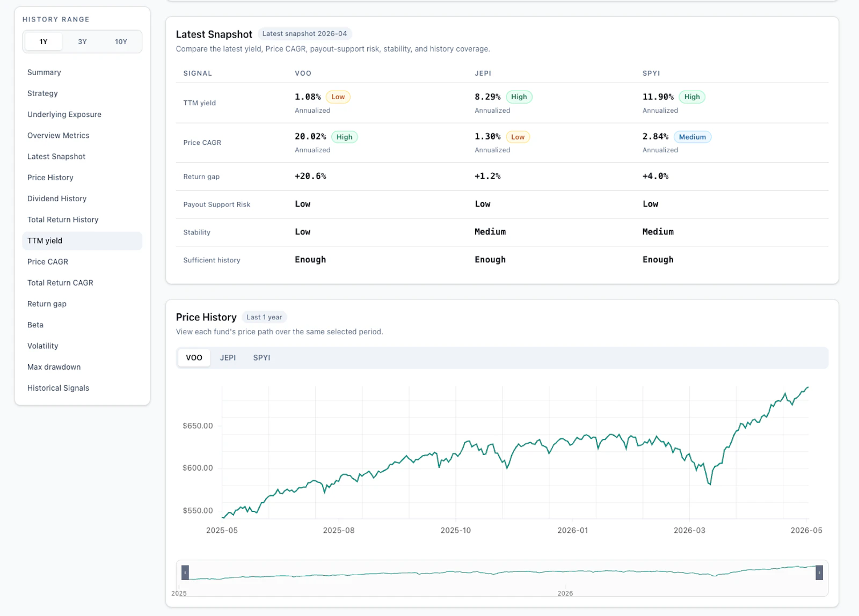This screenshot has height=616, width=859.
Task: Go to Strategy in sidebar
Action: [x=82, y=93]
